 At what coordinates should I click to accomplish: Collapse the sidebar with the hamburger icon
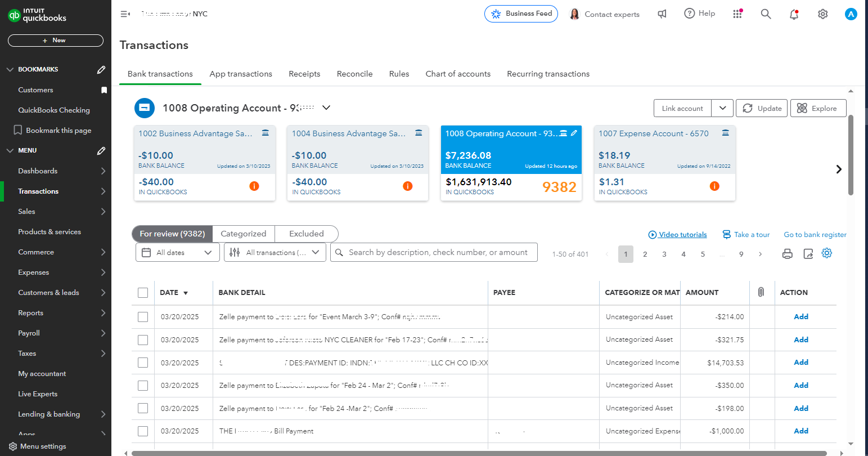[125, 14]
